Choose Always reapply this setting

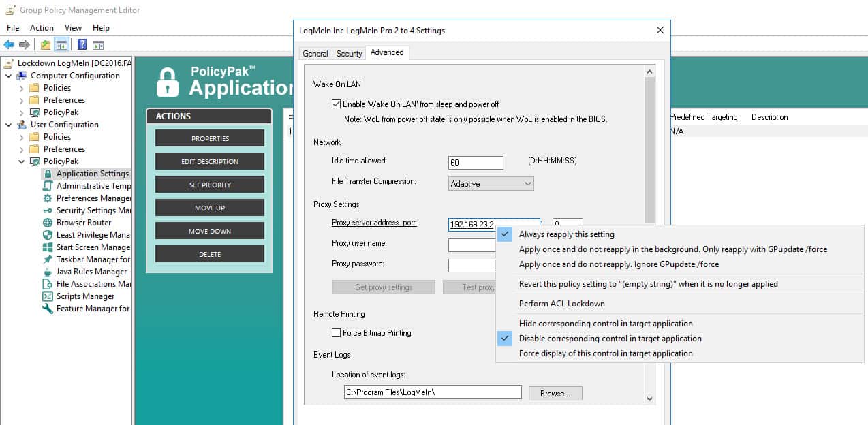click(680, 234)
